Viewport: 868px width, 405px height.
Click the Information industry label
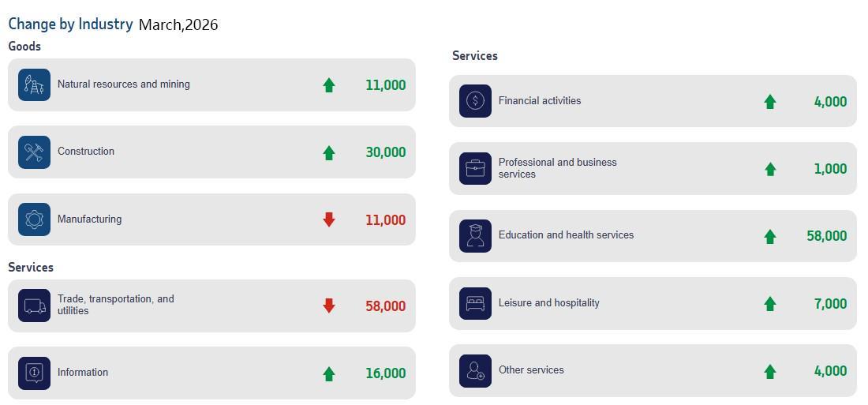point(83,373)
